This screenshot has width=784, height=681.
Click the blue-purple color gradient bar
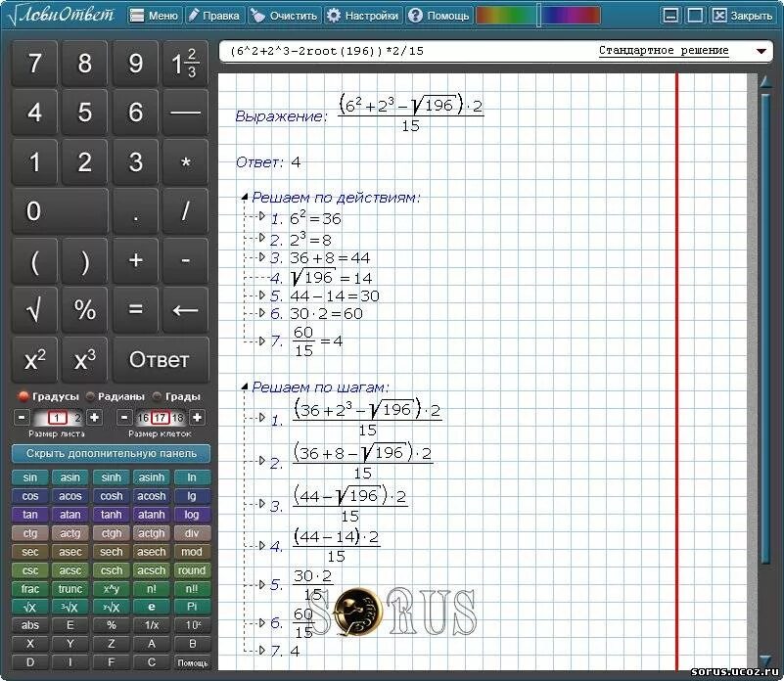pyautogui.click(x=571, y=16)
